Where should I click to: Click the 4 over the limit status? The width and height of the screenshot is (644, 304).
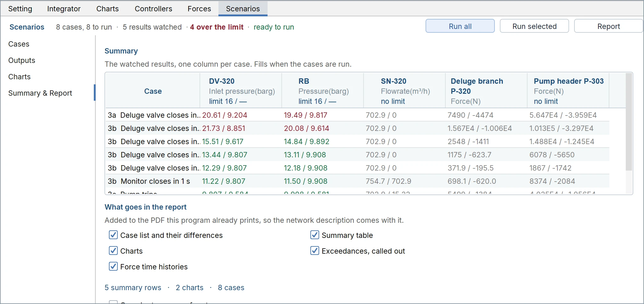[x=217, y=27]
